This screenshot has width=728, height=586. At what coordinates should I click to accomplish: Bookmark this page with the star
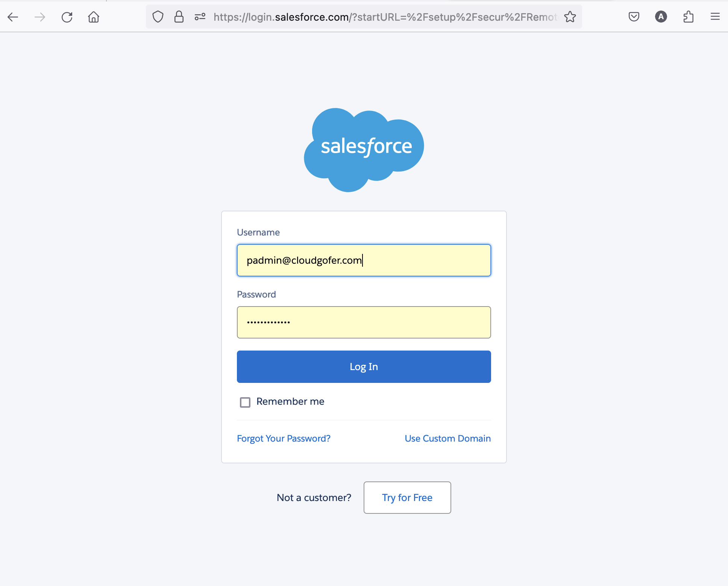[x=570, y=17]
